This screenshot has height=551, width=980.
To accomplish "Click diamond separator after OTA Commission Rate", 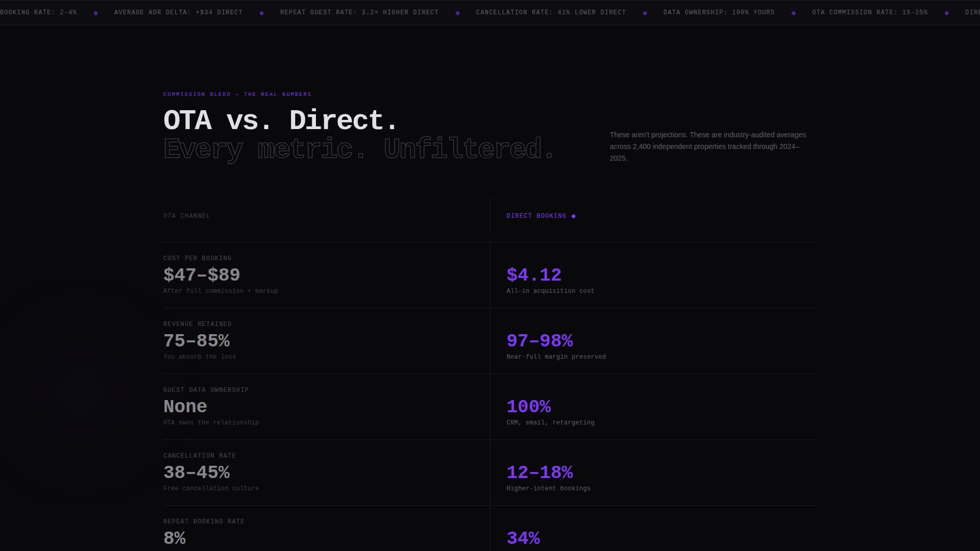I will [946, 13].
